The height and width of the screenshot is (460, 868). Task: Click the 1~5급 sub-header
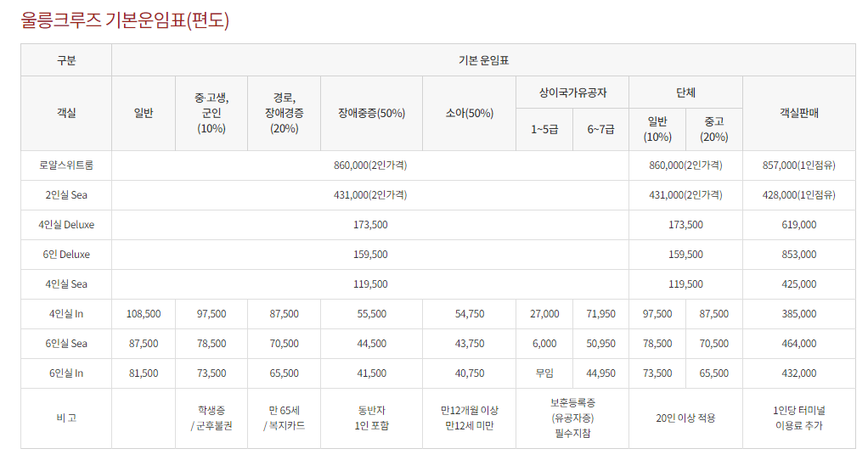tap(544, 129)
